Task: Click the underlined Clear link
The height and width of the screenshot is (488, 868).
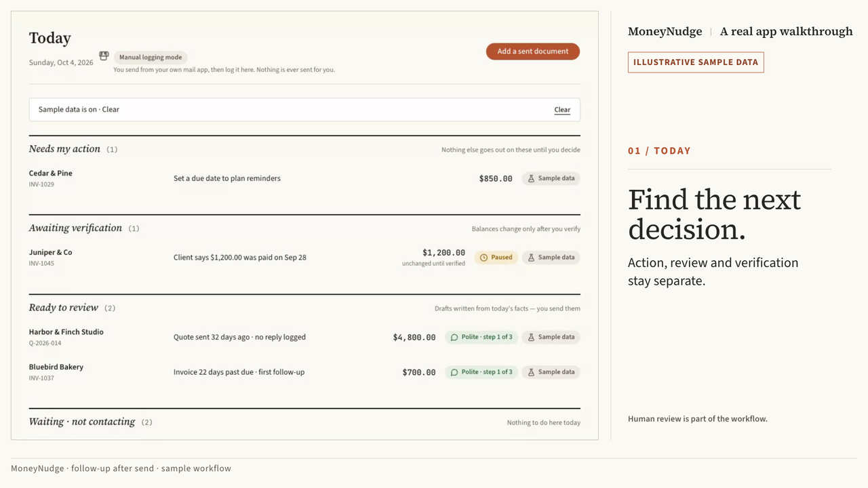Action: click(x=562, y=110)
